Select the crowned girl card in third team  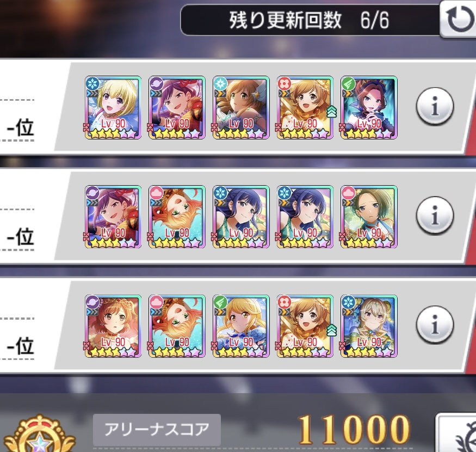tap(113, 326)
